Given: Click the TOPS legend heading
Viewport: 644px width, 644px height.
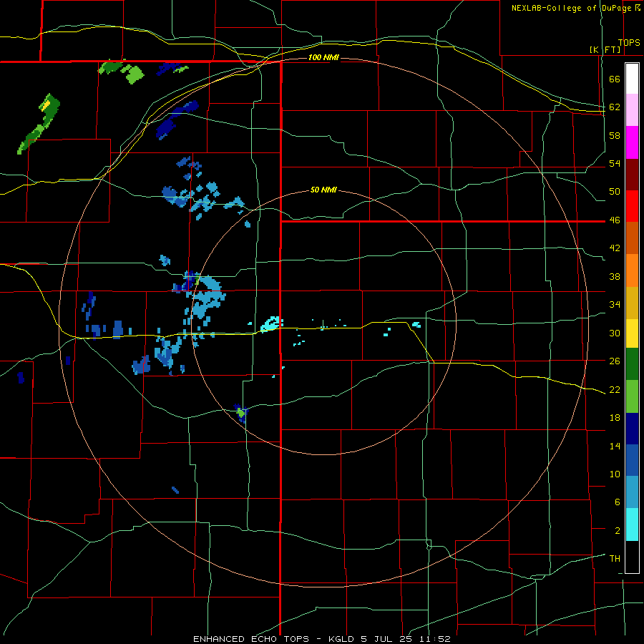Looking at the screenshot, I should point(629,43).
